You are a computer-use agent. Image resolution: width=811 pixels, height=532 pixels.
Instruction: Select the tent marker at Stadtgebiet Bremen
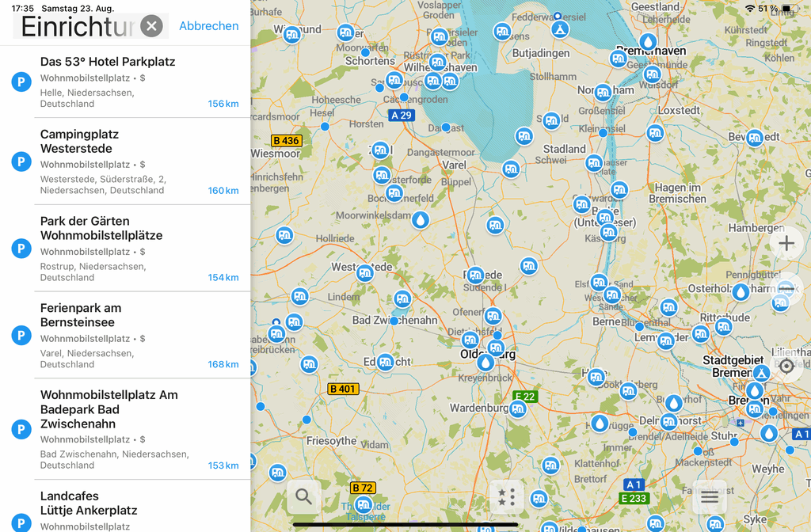[x=761, y=373]
